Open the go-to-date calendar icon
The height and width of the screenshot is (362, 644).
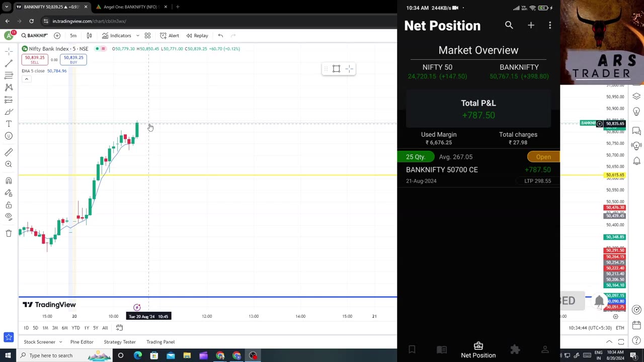click(x=119, y=328)
